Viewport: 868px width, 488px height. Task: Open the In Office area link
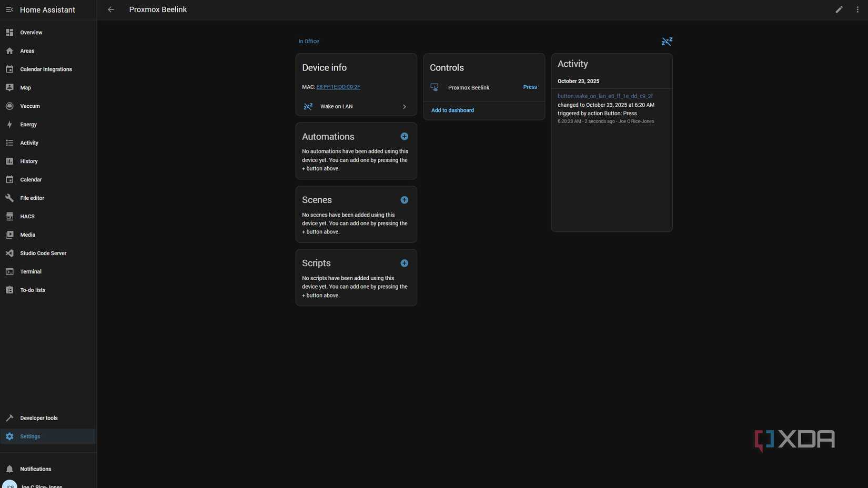pyautogui.click(x=309, y=42)
